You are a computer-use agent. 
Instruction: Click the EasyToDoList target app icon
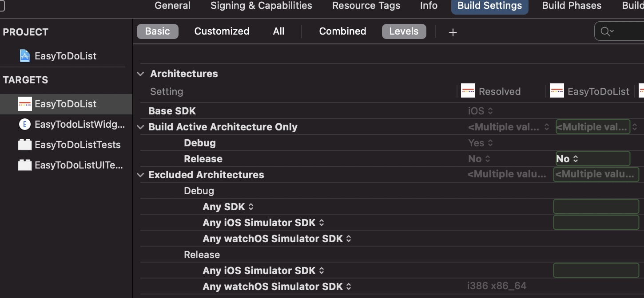[24, 104]
